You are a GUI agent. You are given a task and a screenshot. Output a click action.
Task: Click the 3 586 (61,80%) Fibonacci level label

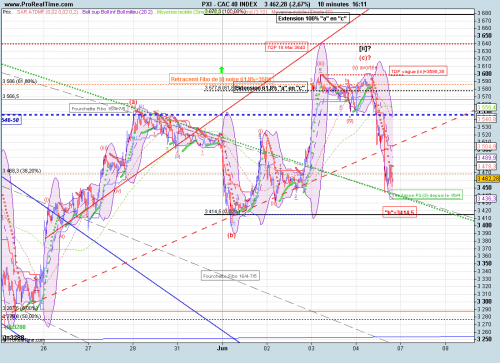[20, 81]
